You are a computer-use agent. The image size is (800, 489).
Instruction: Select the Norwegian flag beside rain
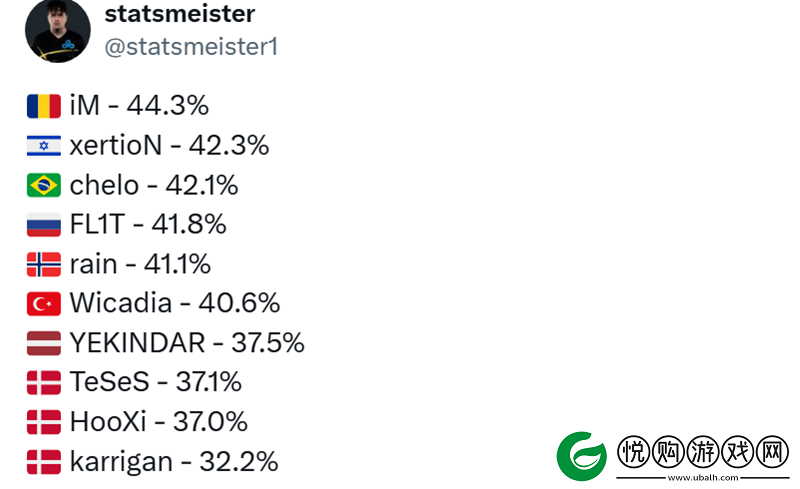coord(44,264)
